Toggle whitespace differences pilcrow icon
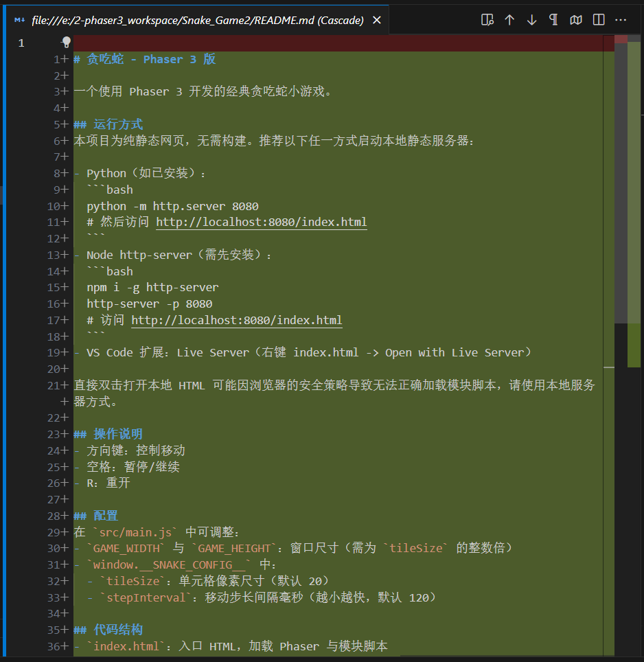This screenshot has height=662, width=644. [553, 20]
